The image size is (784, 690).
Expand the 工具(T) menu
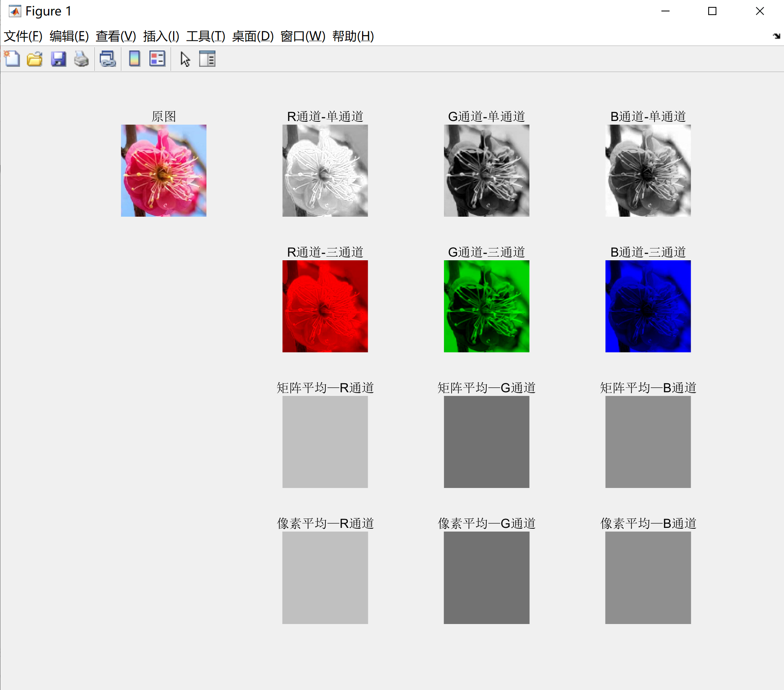point(206,36)
